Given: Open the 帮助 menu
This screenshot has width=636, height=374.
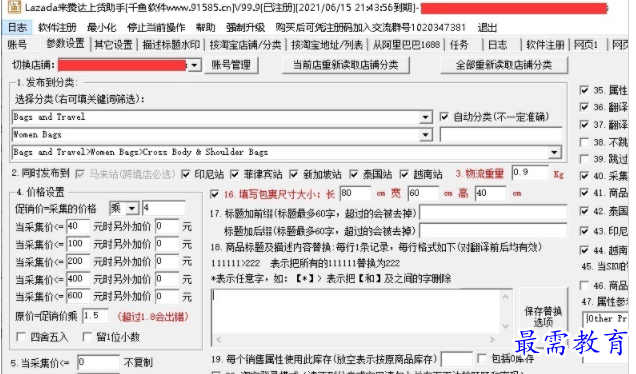Looking at the screenshot, I should (206, 28).
